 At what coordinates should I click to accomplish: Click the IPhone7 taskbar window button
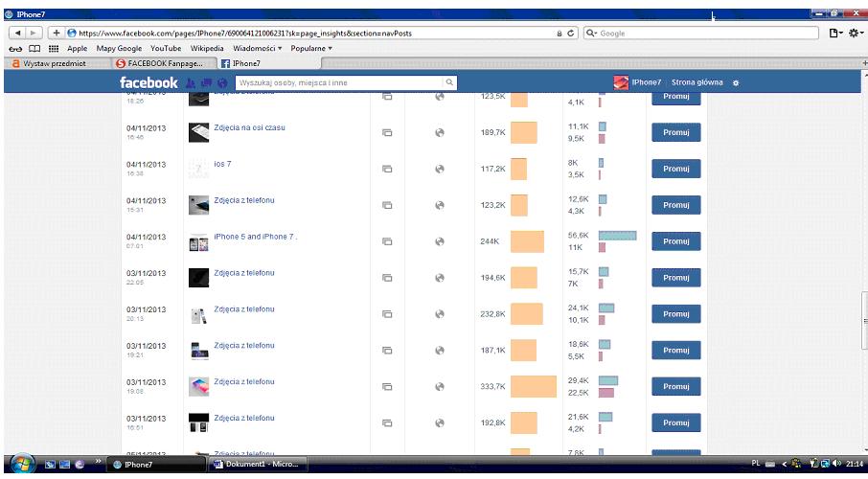(x=155, y=465)
